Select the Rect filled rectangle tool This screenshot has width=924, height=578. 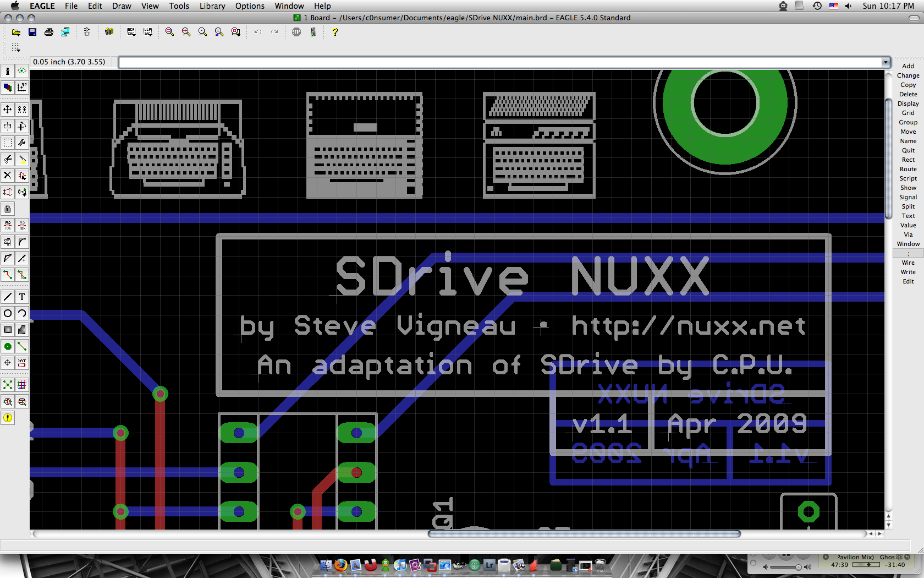coord(8,330)
